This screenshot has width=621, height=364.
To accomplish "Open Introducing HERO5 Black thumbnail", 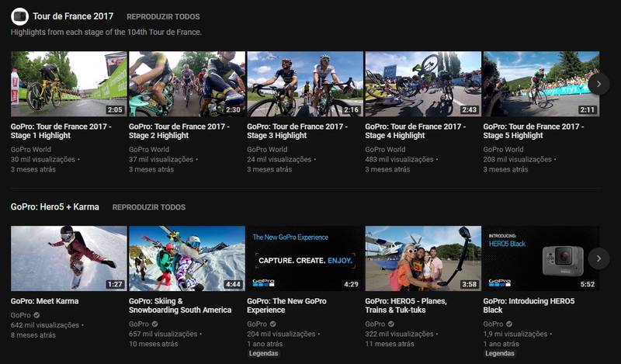I will click(x=541, y=258).
